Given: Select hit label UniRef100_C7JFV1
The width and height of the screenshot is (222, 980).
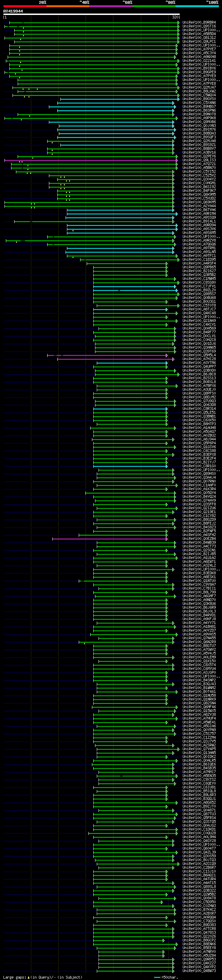Looking at the screenshot, I should click(x=199, y=286).
